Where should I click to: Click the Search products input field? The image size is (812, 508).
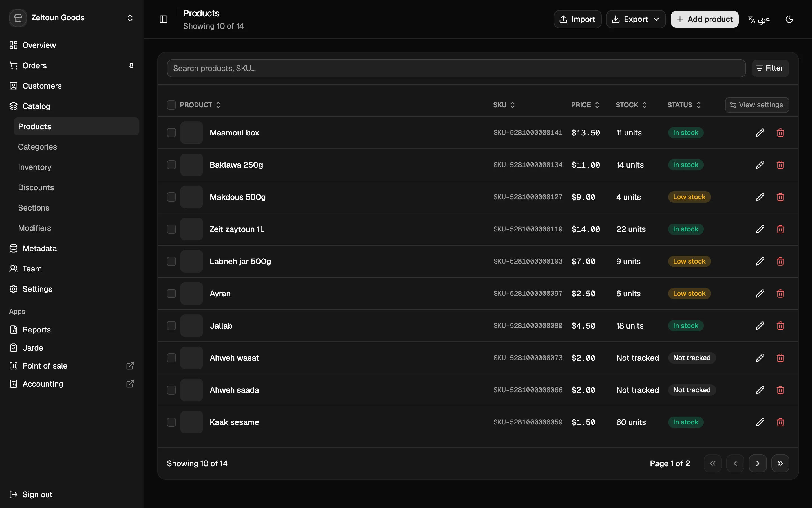[456, 68]
